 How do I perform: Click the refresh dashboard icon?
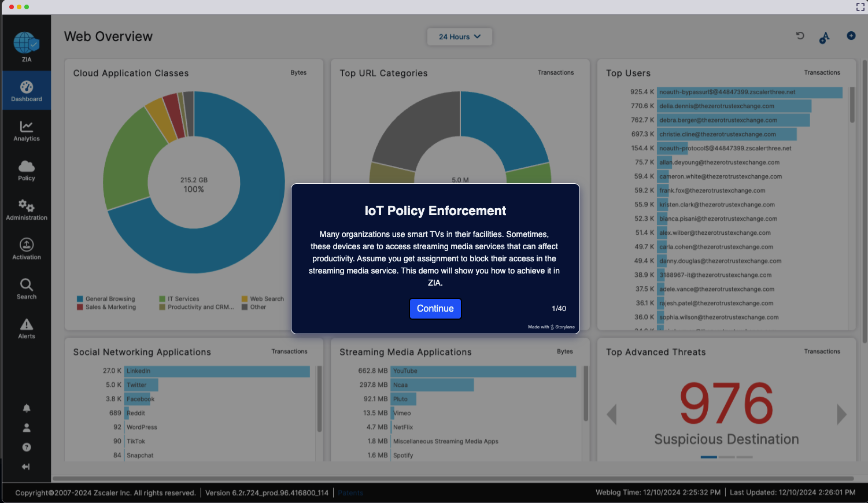(800, 36)
